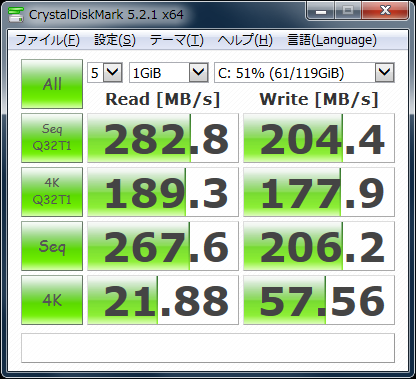
Task: Open the ファイル(F) menu
Action: [47, 40]
